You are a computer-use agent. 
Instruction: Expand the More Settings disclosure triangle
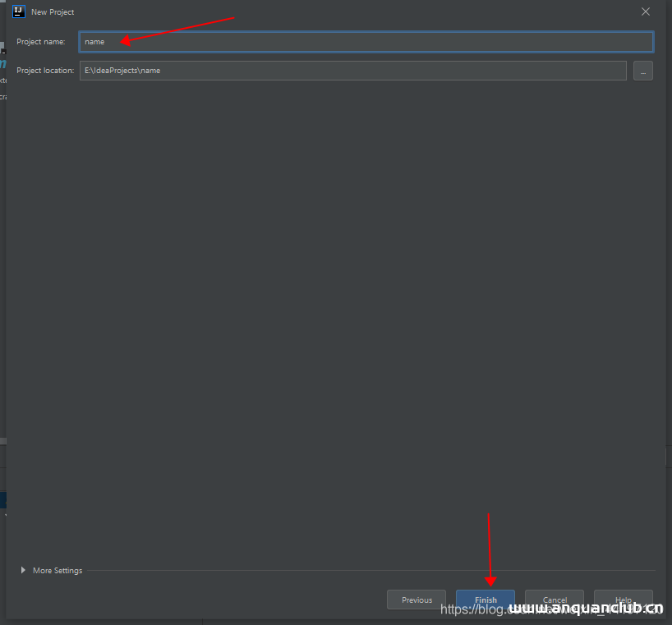23,570
